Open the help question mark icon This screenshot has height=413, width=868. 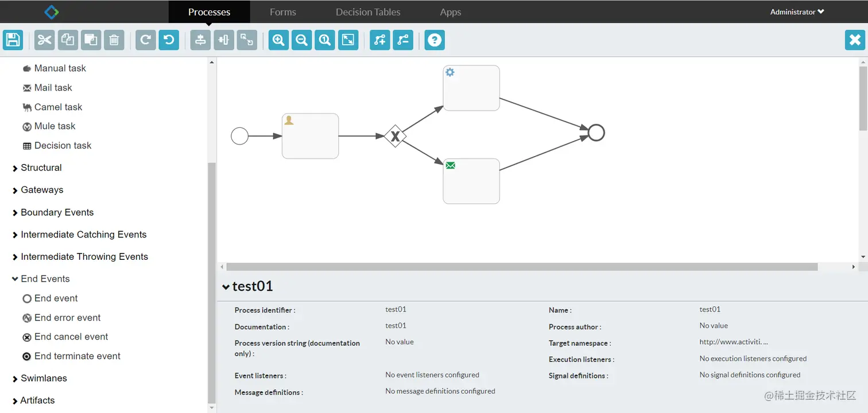(x=435, y=40)
